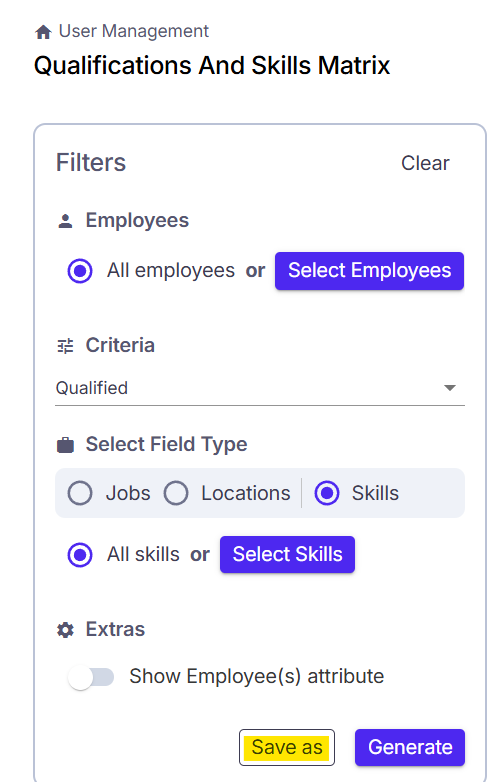
Task: Click the Show Employee(s) attribute label
Action: pos(257,677)
